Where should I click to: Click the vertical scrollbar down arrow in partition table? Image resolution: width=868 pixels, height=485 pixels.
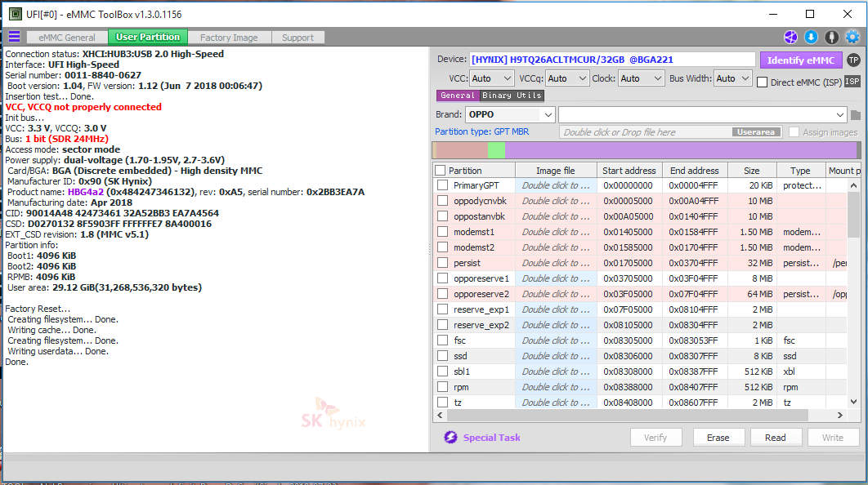coord(853,402)
